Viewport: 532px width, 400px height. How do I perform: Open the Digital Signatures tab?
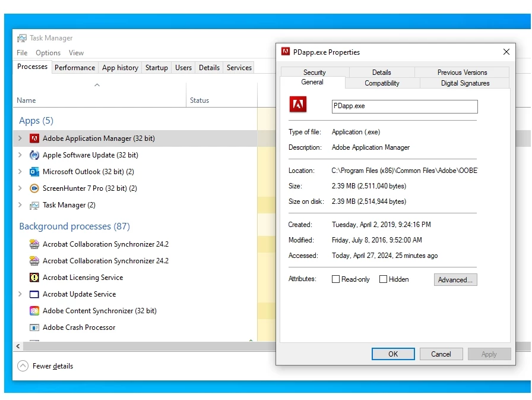pyautogui.click(x=465, y=83)
